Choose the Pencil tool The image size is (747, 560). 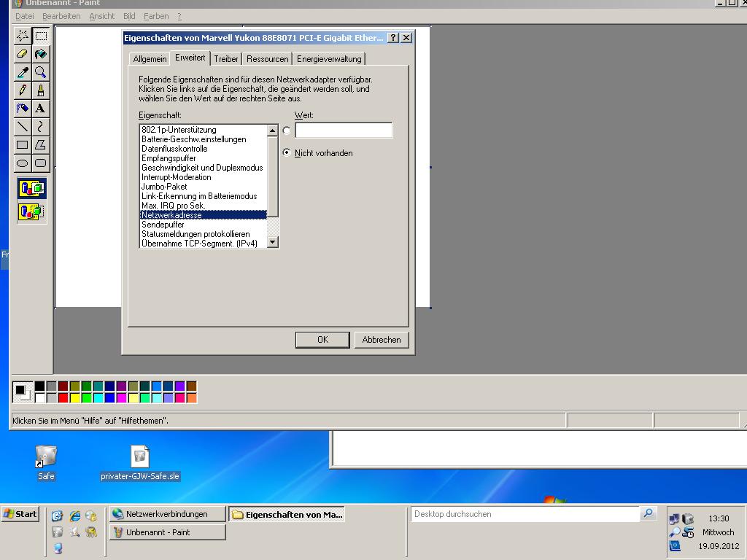pyautogui.click(x=23, y=90)
